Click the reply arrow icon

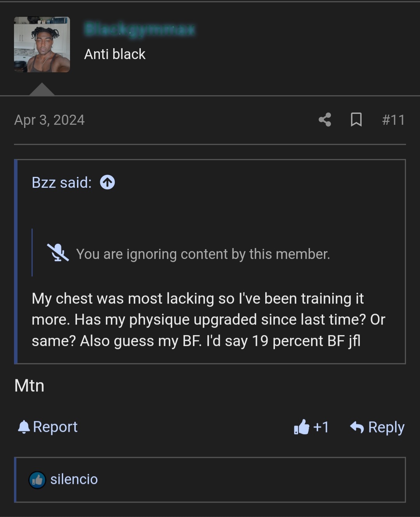(x=357, y=426)
